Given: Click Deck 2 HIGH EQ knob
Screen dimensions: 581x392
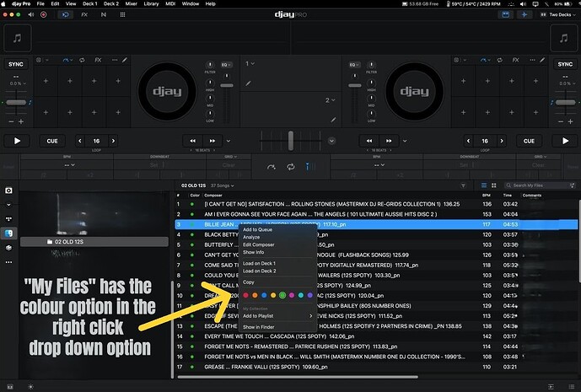Looking at the screenshot, I should coord(371,83).
